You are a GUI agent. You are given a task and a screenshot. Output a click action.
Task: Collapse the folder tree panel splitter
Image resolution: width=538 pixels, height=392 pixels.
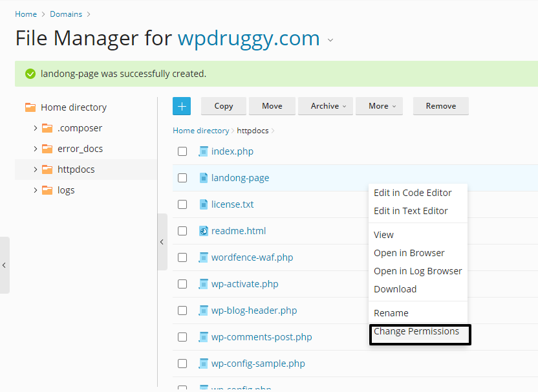162,242
